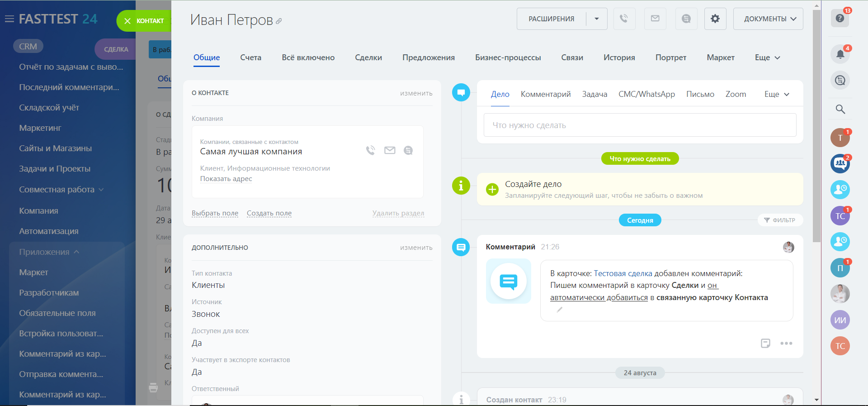Click the envelope email icon in the header
Image resolution: width=868 pixels, height=406 pixels.
pos(655,19)
